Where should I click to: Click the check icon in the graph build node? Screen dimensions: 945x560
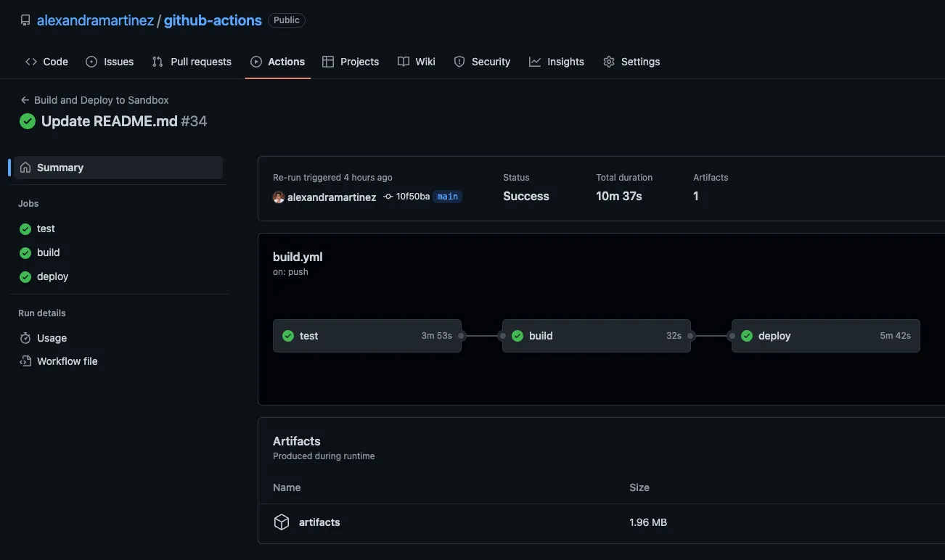click(x=517, y=336)
